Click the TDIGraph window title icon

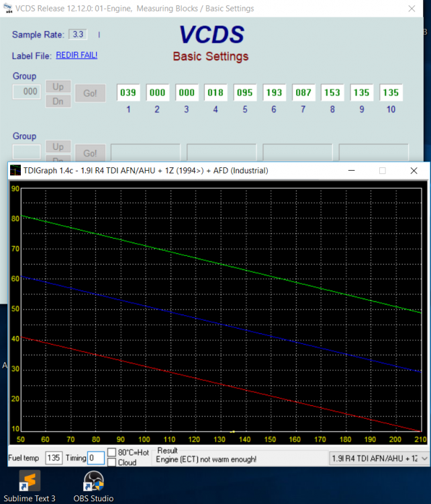(15, 171)
